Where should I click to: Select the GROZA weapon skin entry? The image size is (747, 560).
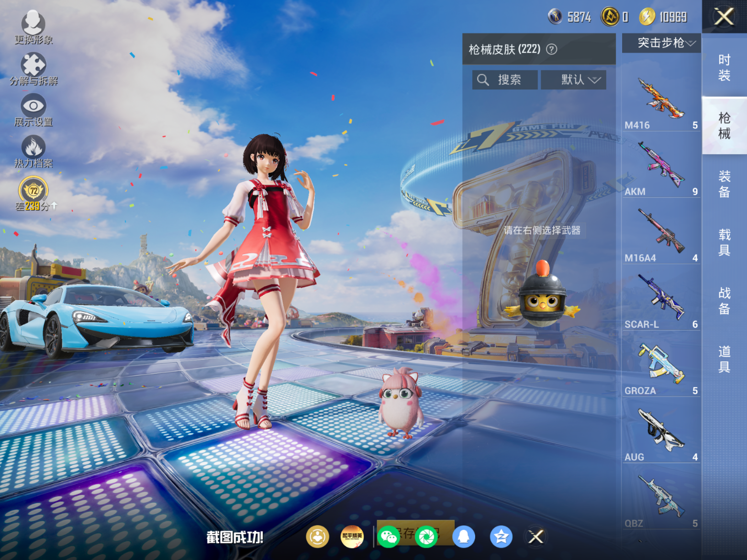tap(661, 364)
